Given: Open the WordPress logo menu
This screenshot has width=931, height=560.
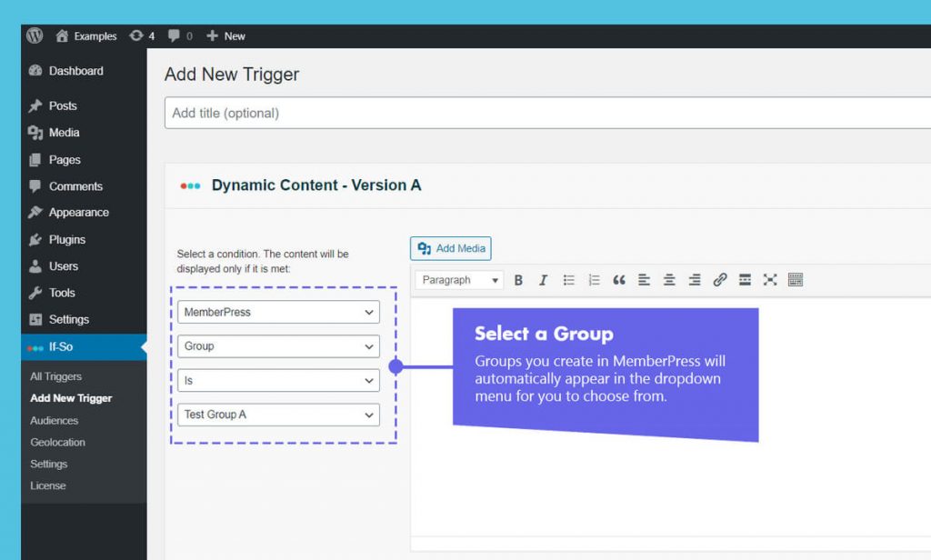Looking at the screenshot, I should point(35,35).
